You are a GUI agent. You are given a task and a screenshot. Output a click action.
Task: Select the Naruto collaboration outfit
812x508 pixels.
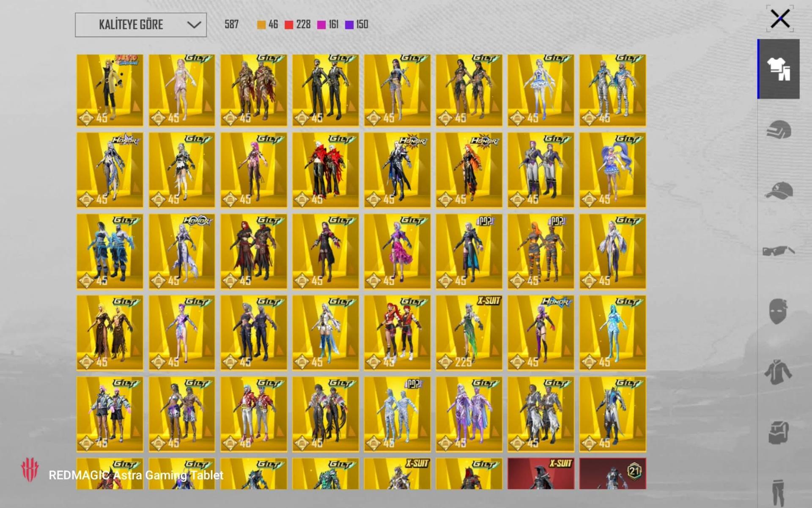110,90
